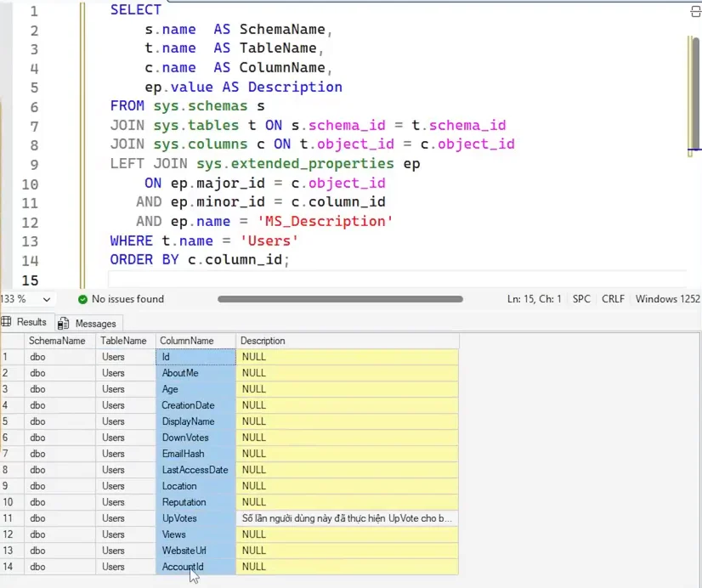Select the 'WebsiteUrl' cell
The image size is (702, 588).
(x=195, y=551)
